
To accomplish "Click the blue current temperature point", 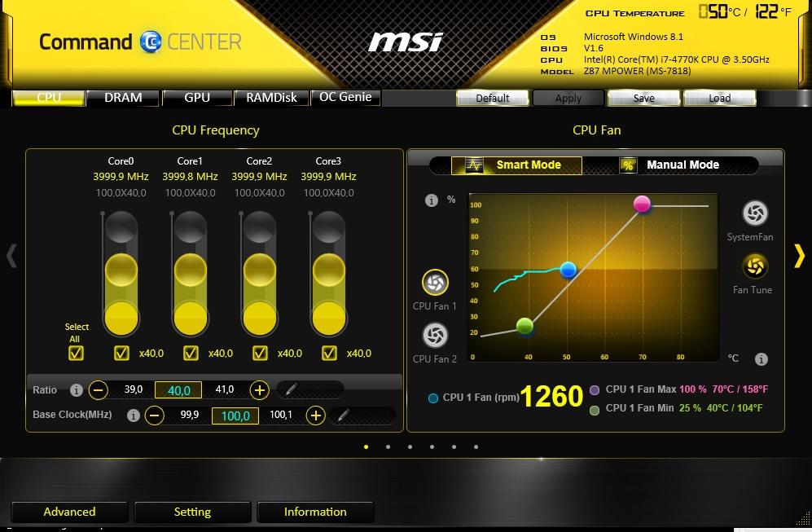I will [568, 270].
